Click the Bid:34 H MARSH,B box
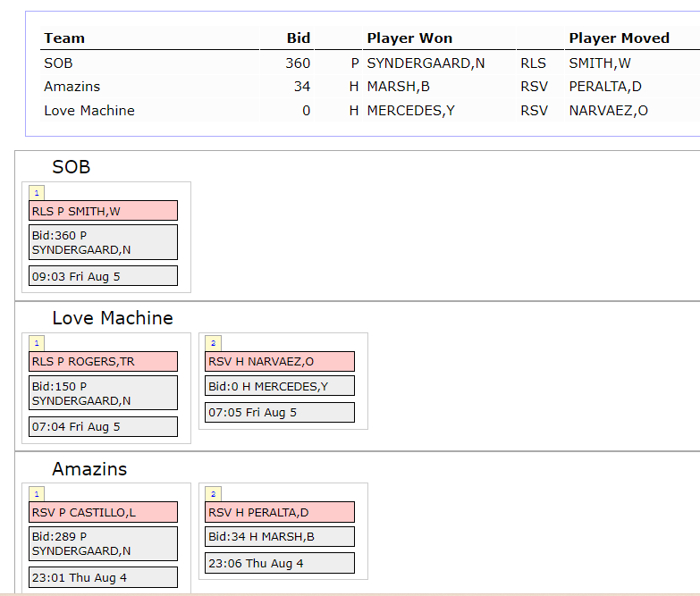The image size is (700, 596). coord(280,536)
